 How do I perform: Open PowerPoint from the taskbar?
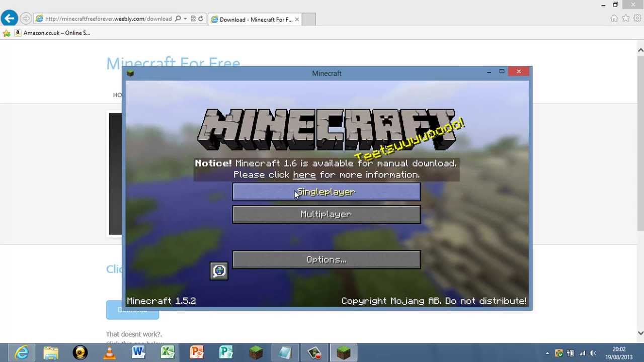197,352
